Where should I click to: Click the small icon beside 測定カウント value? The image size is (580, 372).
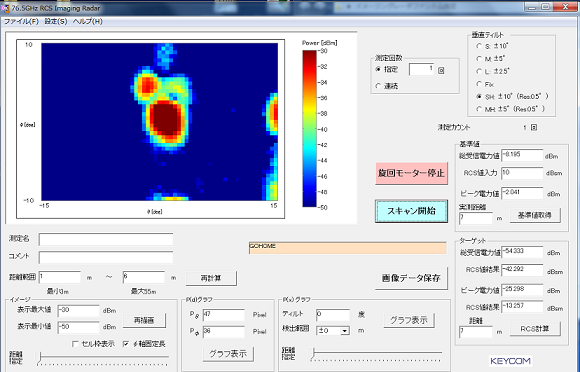534,127
